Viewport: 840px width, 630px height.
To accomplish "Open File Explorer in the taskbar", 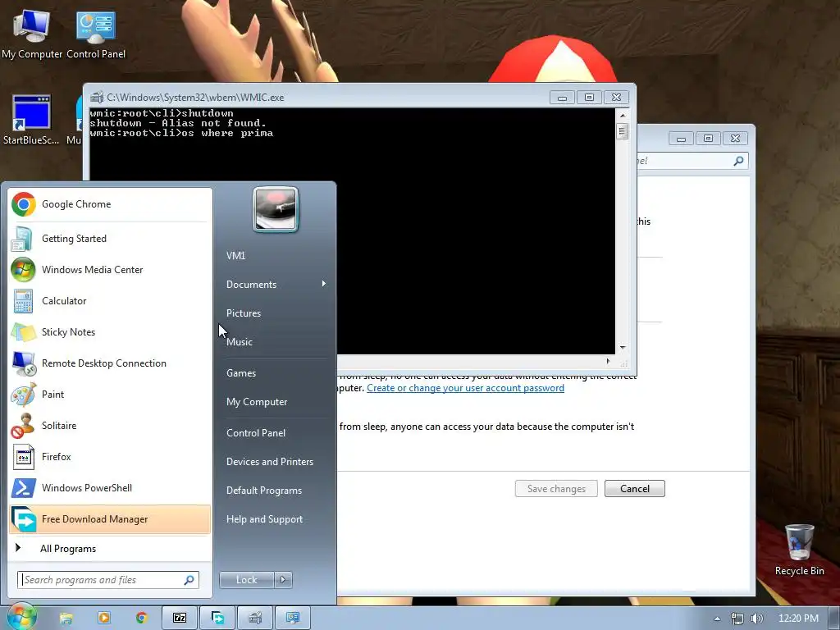I will point(66,619).
